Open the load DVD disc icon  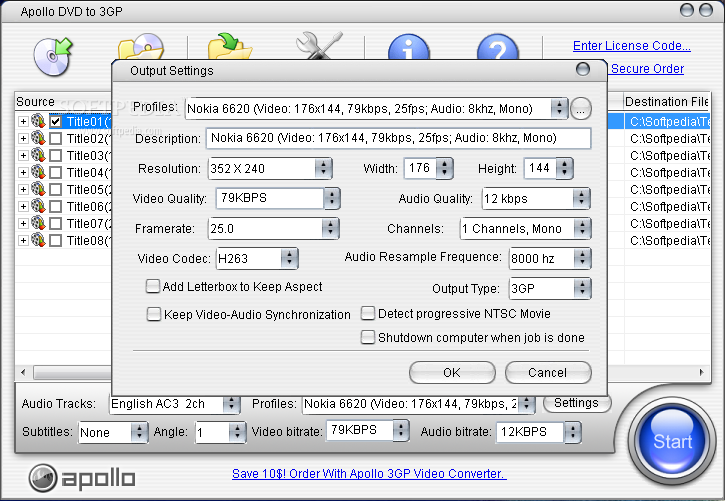coord(53,57)
